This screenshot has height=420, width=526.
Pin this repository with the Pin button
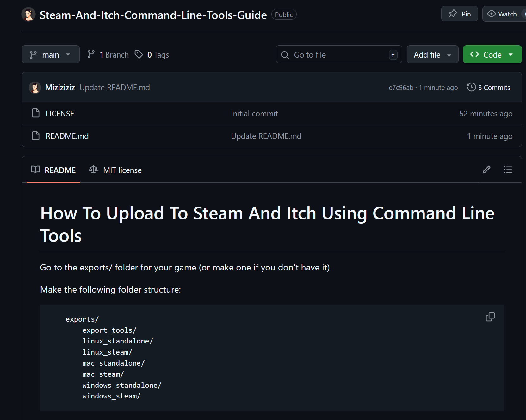point(459,14)
